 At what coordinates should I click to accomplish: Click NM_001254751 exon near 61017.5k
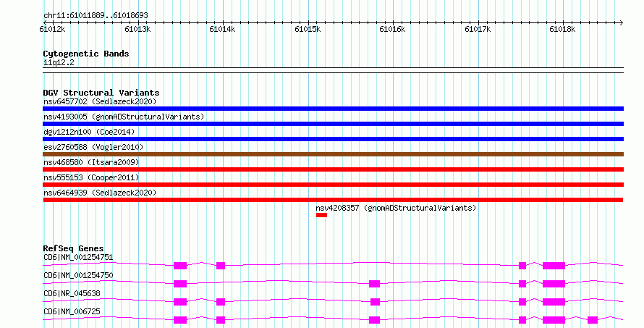(x=522, y=266)
